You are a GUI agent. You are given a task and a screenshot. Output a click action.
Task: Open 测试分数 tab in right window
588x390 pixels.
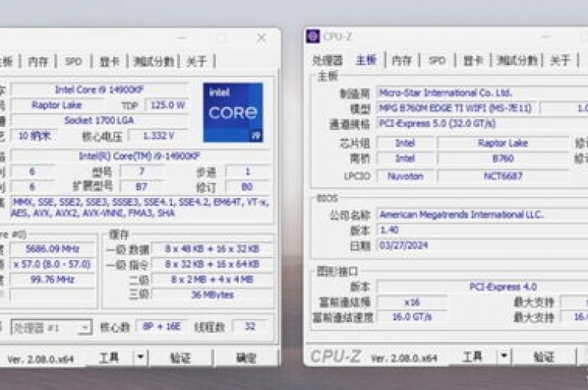517,60
